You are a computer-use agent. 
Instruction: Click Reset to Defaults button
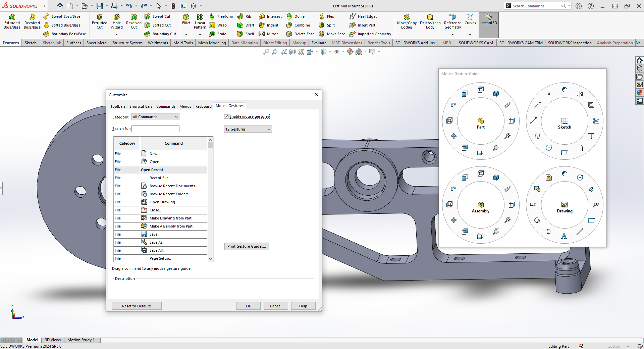[137, 306]
